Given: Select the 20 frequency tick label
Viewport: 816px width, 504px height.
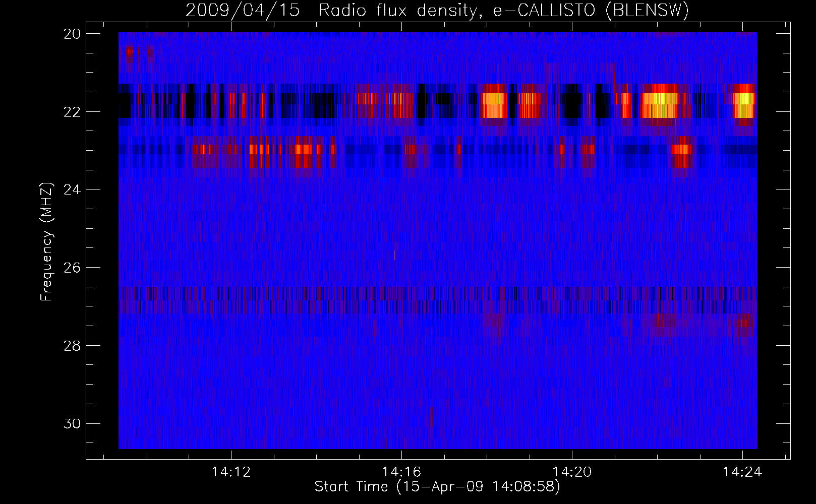Looking at the screenshot, I should click(x=72, y=34).
